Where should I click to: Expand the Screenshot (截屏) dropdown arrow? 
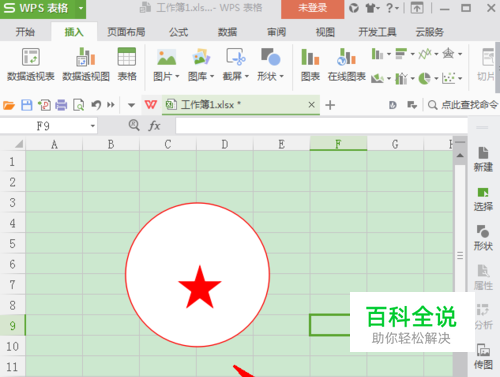tap(247, 76)
